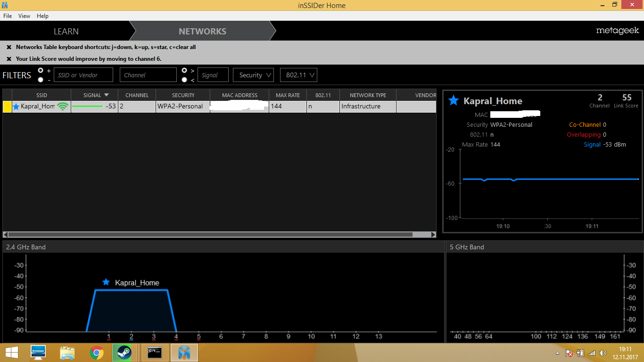Click the inSSIDer app icon in title bar
The width and height of the screenshot is (644, 362).
click(5, 5)
